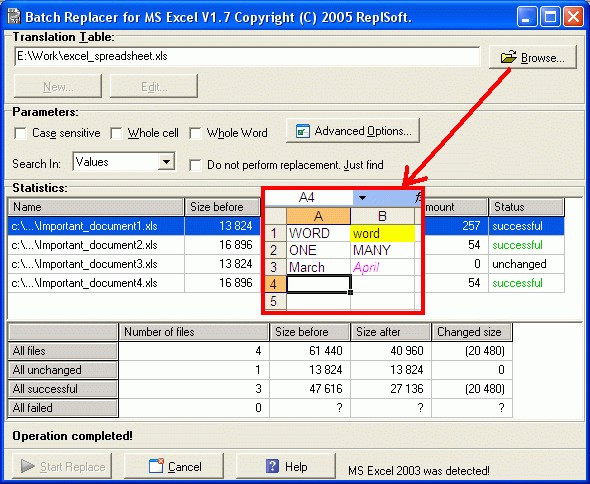
Task: Open the Search In Values dropdown
Action: pyautogui.click(x=166, y=162)
